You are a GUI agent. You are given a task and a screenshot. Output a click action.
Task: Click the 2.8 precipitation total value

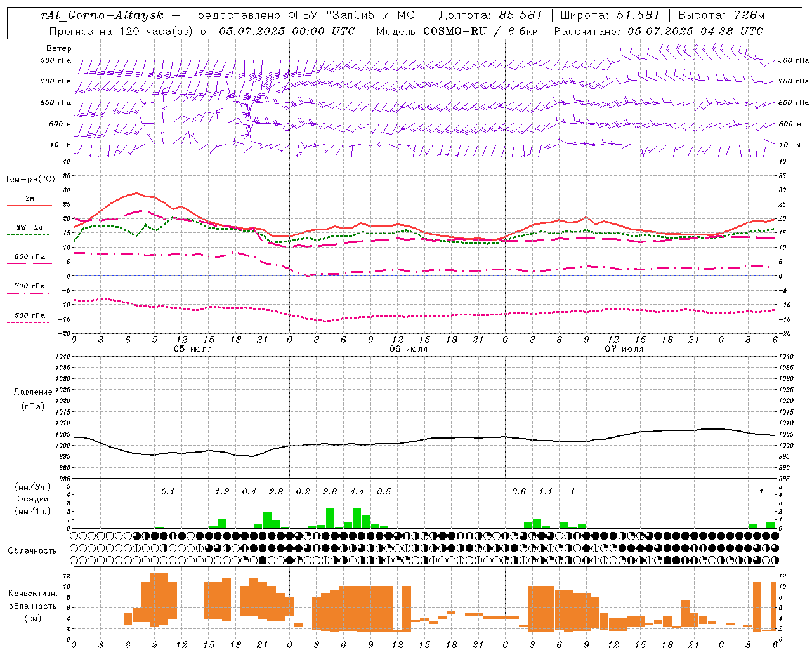click(x=276, y=491)
